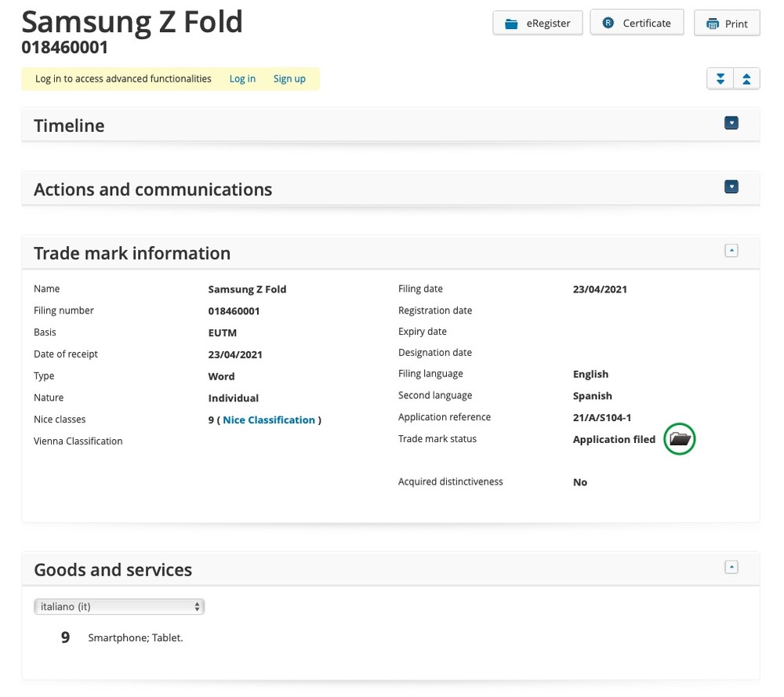Screen dimensions: 784x697
Task: Select the Application filed status text
Action: pyautogui.click(x=614, y=440)
